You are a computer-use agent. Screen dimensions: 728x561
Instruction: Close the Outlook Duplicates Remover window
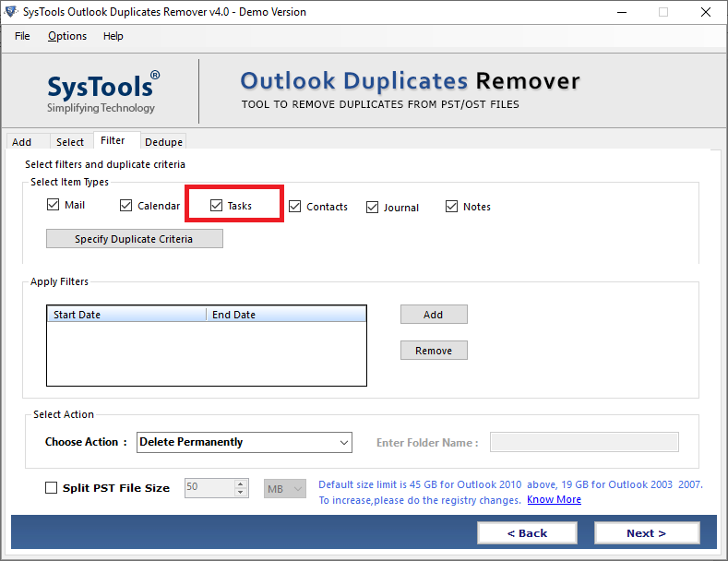point(706,12)
